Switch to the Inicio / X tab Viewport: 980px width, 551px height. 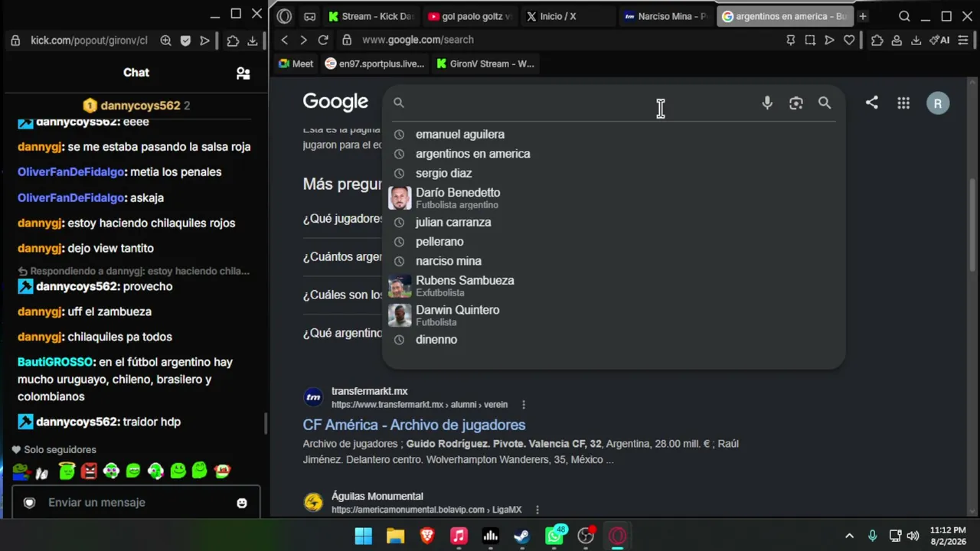tap(567, 16)
